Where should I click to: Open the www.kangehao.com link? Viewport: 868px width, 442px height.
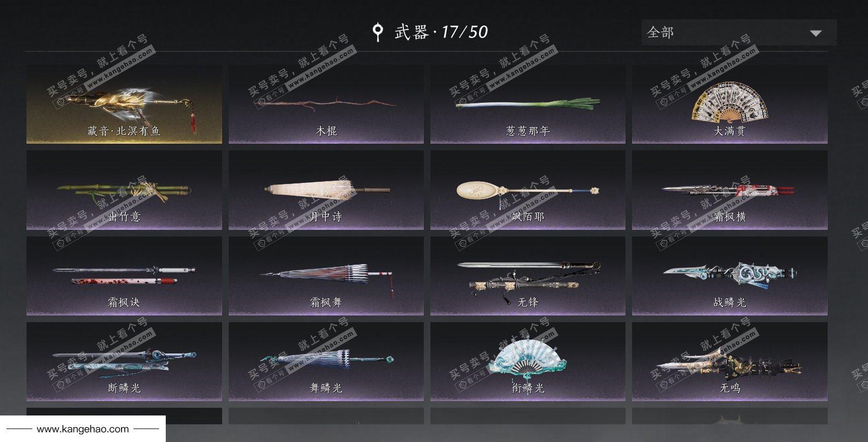pos(83,429)
